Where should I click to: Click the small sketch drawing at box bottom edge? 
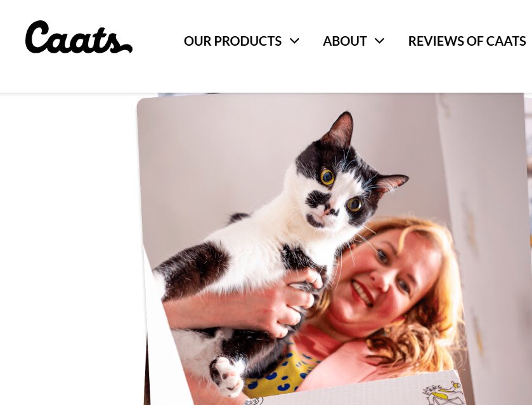(x=254, y=401)
